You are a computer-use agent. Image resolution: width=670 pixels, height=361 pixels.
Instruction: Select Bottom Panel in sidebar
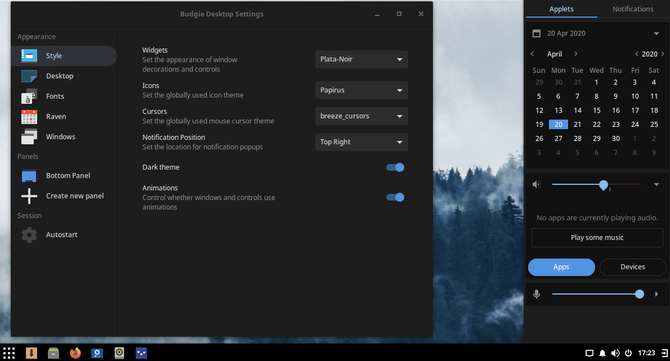(64, 176)
